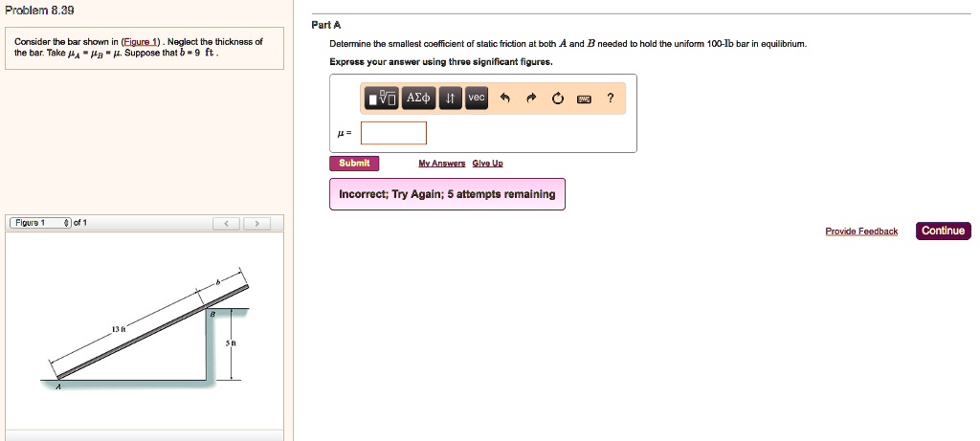The width and height of the screenshot is (980, 441).
Task: Redo the last answer edit
Action: click(x=532, y=99)
